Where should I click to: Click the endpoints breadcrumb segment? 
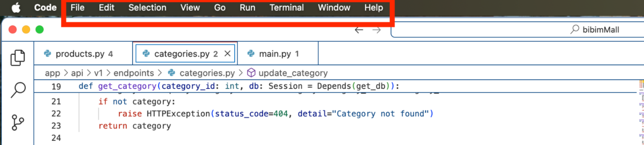pyautogui.click(x=134, y=73)
